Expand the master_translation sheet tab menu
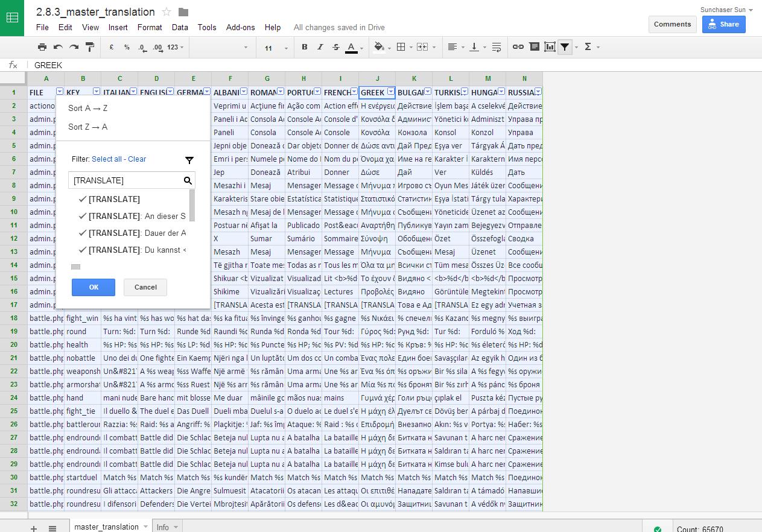Viewport: 762px width, 532px height. click(145, 527)
